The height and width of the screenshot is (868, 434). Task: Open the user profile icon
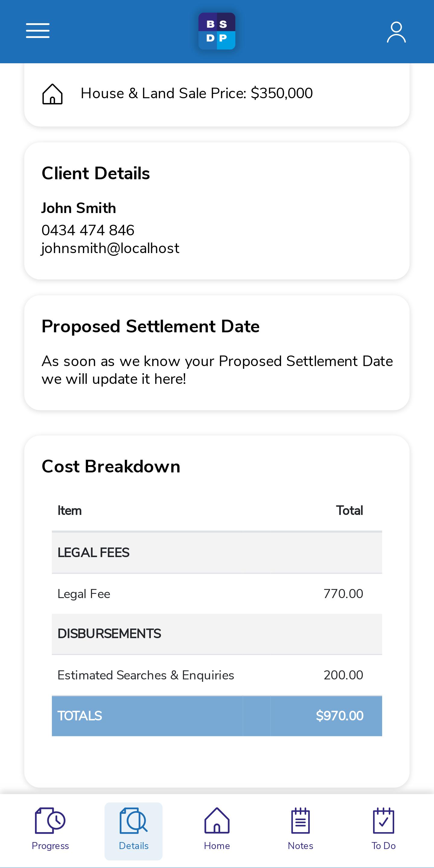coord(396,32)
